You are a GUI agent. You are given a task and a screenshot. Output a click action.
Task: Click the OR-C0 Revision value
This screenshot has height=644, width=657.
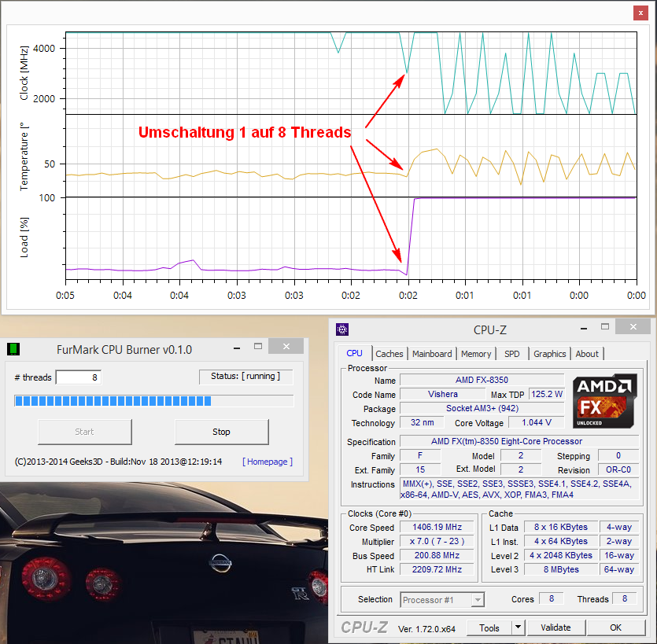[618, 469]
